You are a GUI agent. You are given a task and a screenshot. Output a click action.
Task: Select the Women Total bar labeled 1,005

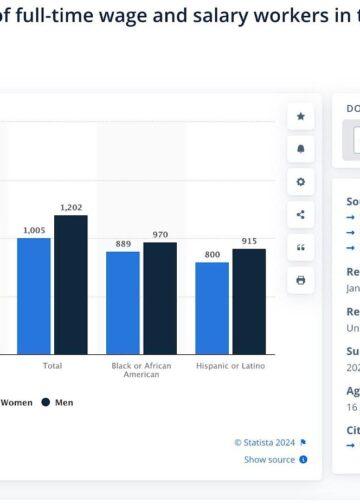click(x=34, y=296)
